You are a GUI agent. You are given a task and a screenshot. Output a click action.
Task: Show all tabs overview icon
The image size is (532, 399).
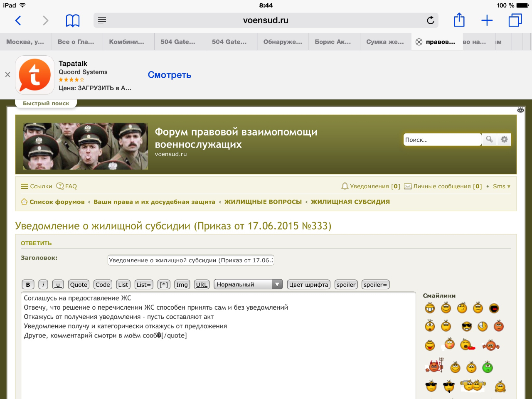tap(515, 20)
